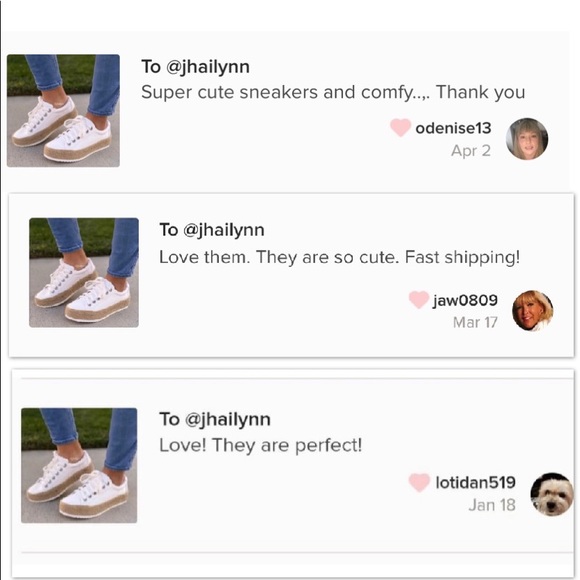This screenshot has height=580, width=580.
Task: Click the pink heart beside lotidan519
Action: tap(419, 482)
